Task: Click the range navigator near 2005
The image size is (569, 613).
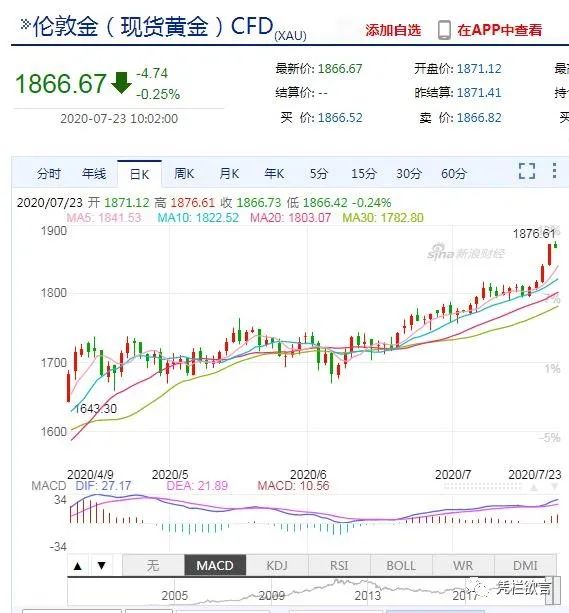Action: [174, 595]
